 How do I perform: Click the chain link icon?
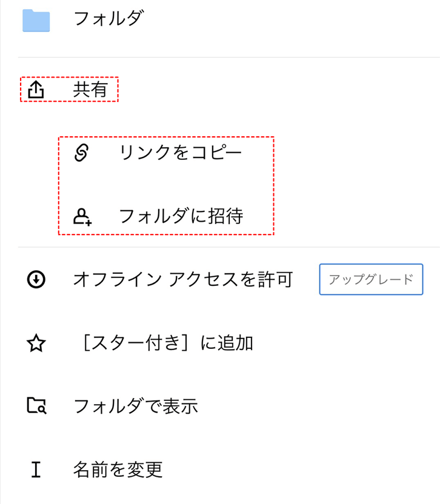click(81, 153)
